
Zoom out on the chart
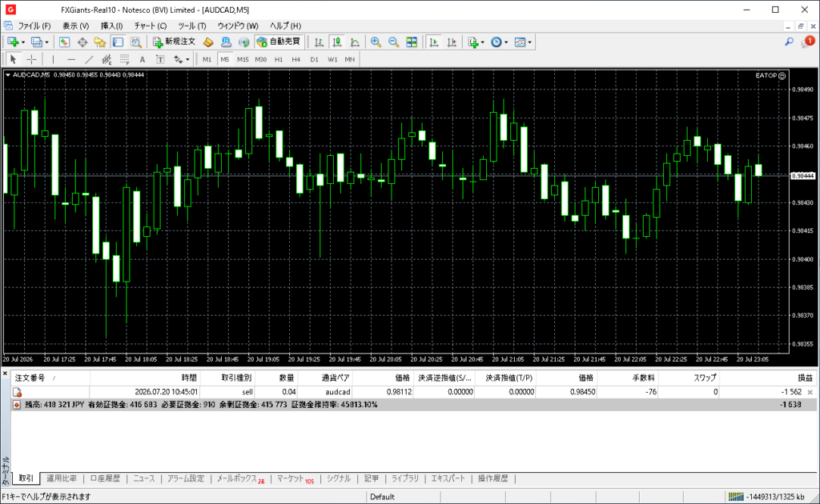[x=393, y=42]
